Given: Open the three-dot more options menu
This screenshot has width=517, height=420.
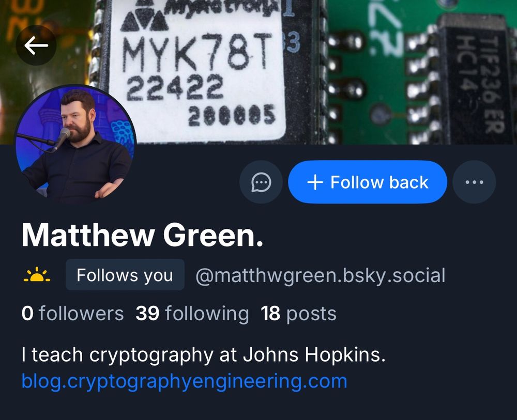Looking at the screenshot, I should pos(474,182).
